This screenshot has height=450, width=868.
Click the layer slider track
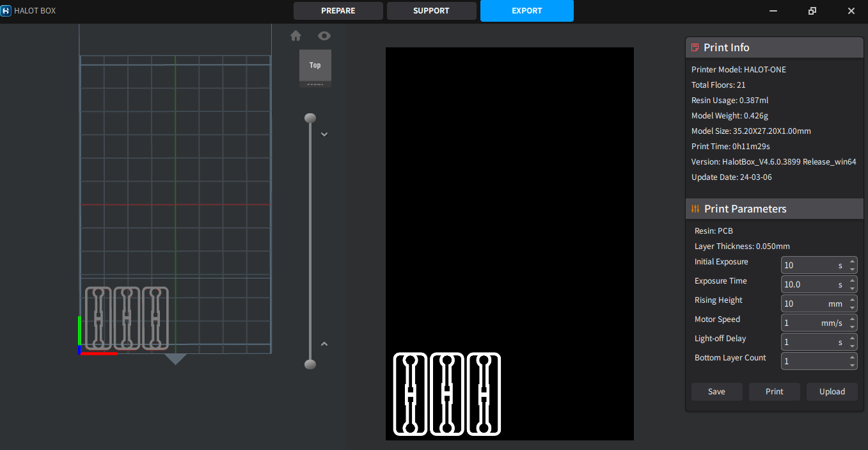coord(310,241)
